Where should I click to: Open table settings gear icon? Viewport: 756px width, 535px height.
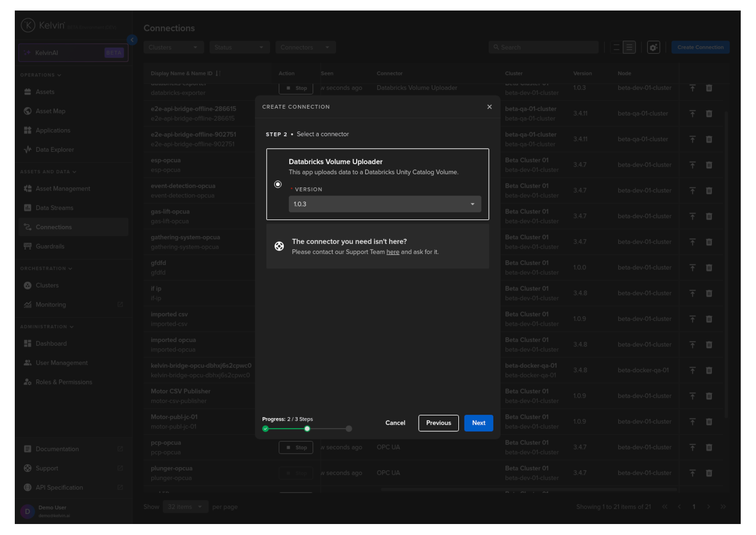[x=653, y=47]
